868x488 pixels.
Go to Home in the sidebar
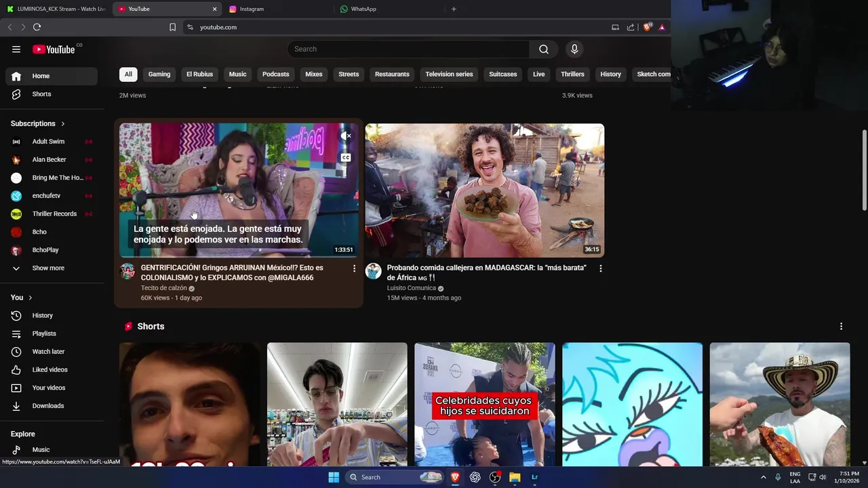pos(52,76)
